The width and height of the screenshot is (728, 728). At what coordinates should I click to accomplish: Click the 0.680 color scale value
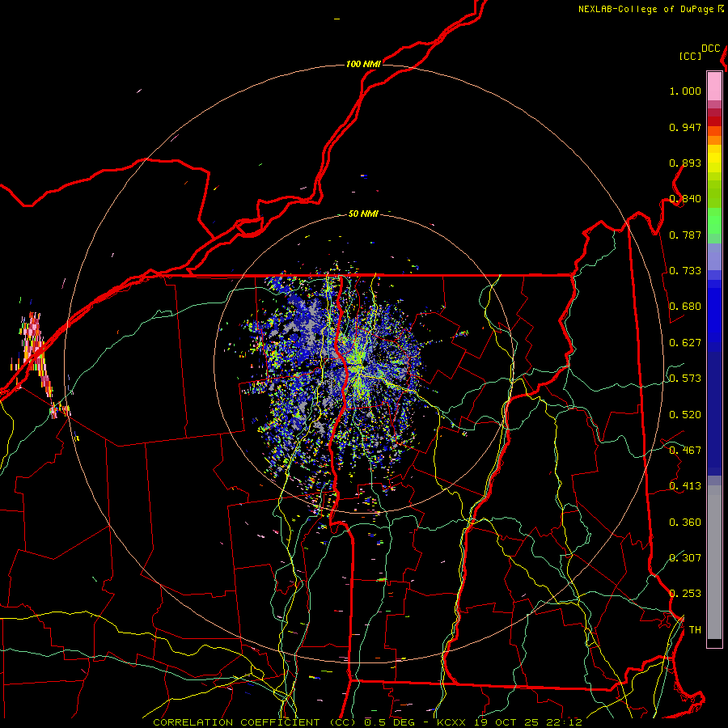coord(685,307)
